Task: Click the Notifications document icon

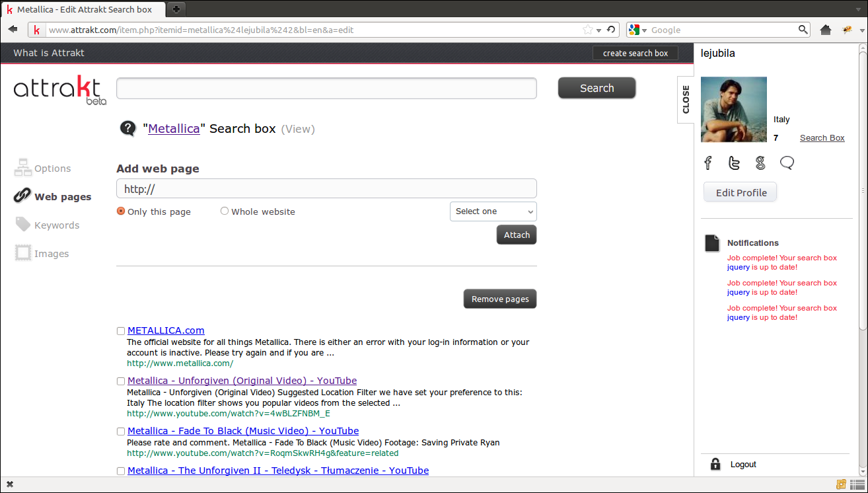Action: click(712, 243)
